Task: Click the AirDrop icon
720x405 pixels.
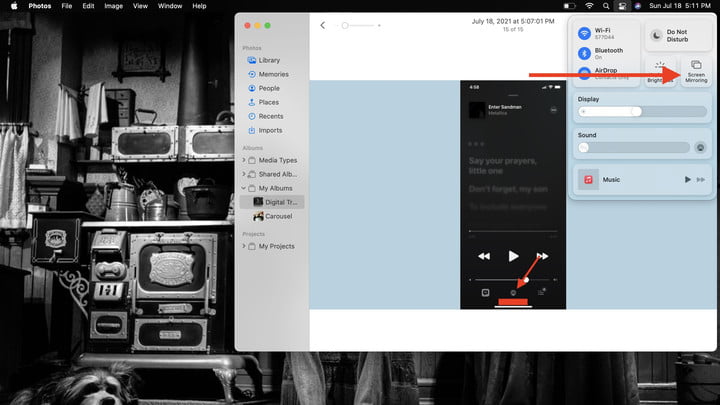Action: click(x=586, y=72)
